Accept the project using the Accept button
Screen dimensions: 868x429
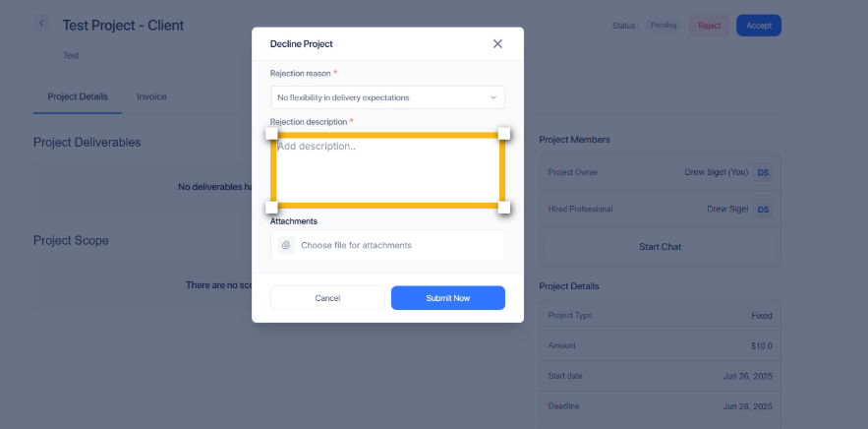click(x=759, y=26)
